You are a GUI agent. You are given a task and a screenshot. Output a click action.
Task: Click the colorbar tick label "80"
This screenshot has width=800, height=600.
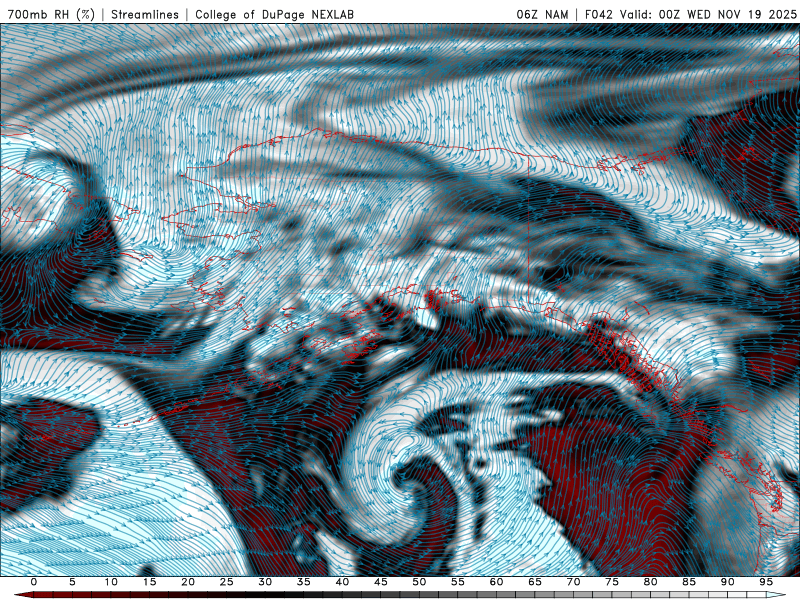coord(651,582)
